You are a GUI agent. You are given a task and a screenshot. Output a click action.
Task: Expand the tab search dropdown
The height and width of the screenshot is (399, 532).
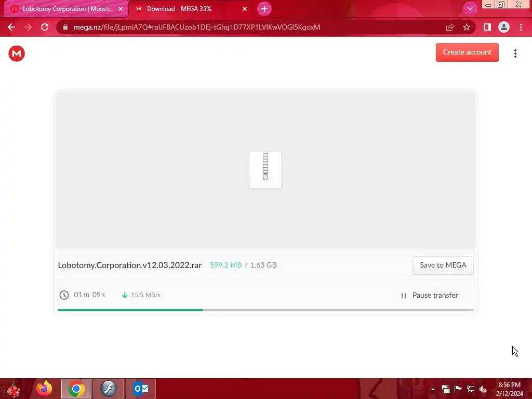470,9
